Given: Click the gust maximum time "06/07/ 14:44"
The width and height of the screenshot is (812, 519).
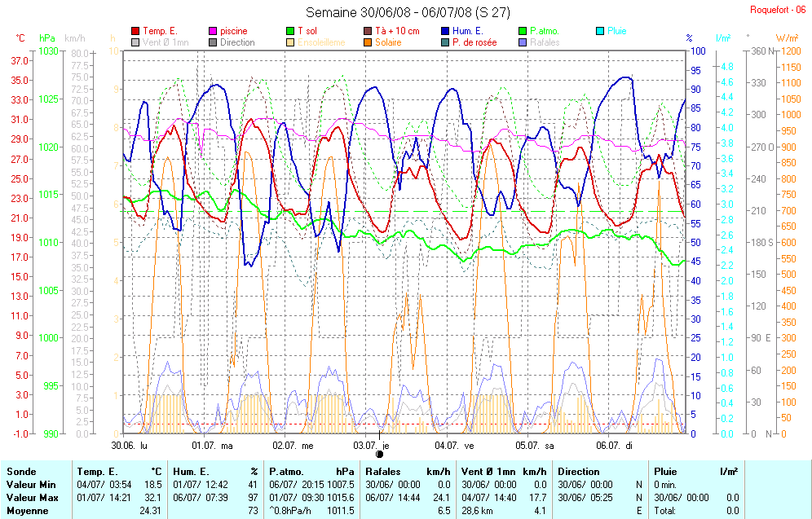Looking at the screenshot, I should pyautogui.click(x=393, y=498).
